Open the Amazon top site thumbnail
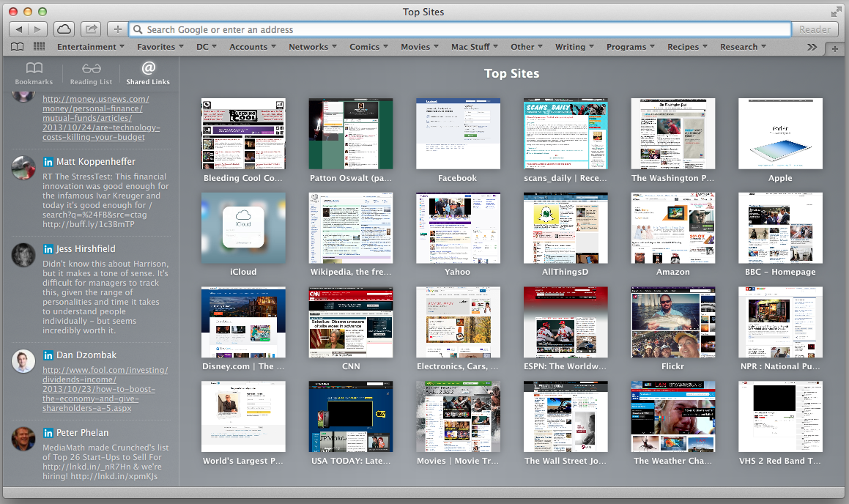Viewport: 849px width, 504px height. coord(673,228)
